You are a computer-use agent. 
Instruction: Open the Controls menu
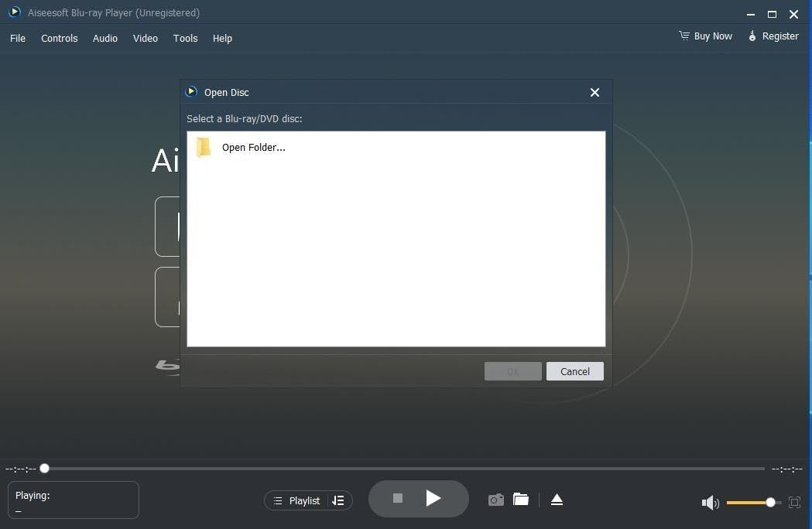[59, 39]
